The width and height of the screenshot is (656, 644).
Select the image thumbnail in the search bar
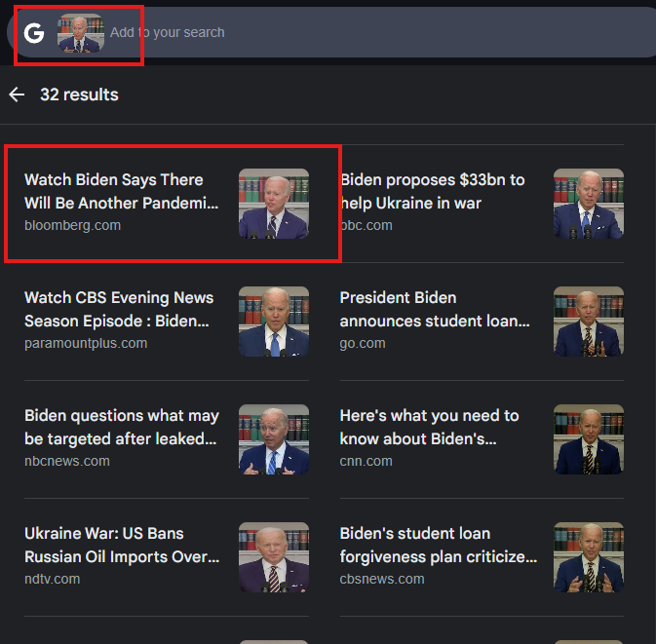pyautogui.click(x=81, y=33)
